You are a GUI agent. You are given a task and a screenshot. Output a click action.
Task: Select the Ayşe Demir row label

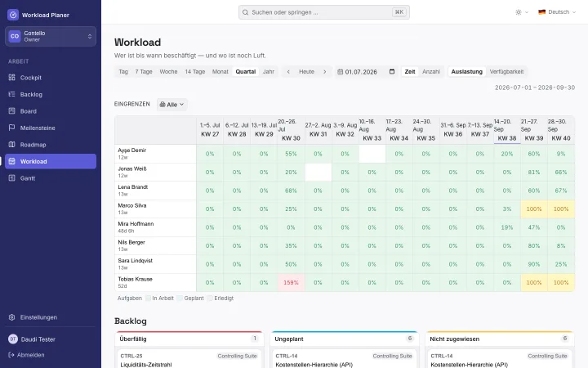155,154
